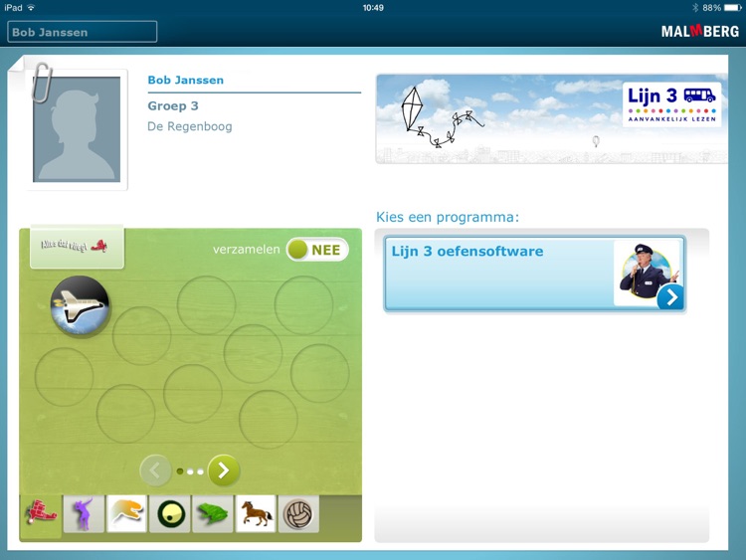Go to previous badge page

155,470
